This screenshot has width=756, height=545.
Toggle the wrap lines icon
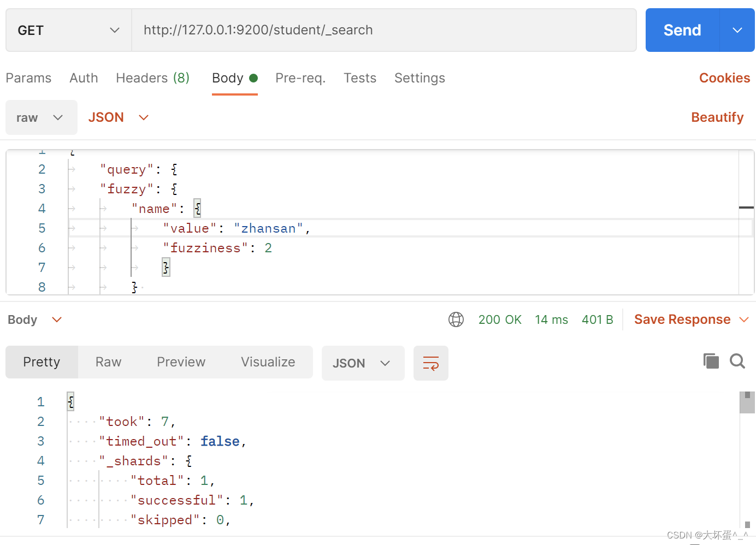(431, 363)
